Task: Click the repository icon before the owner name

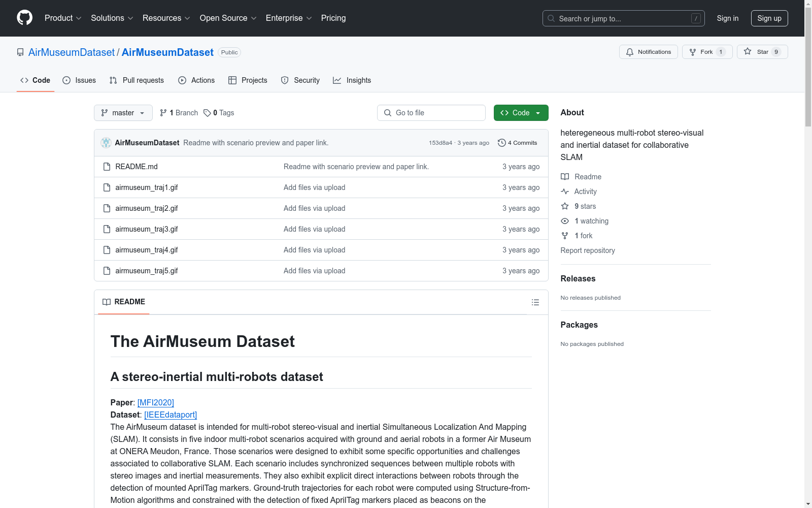Action: (x=20, y=52)
